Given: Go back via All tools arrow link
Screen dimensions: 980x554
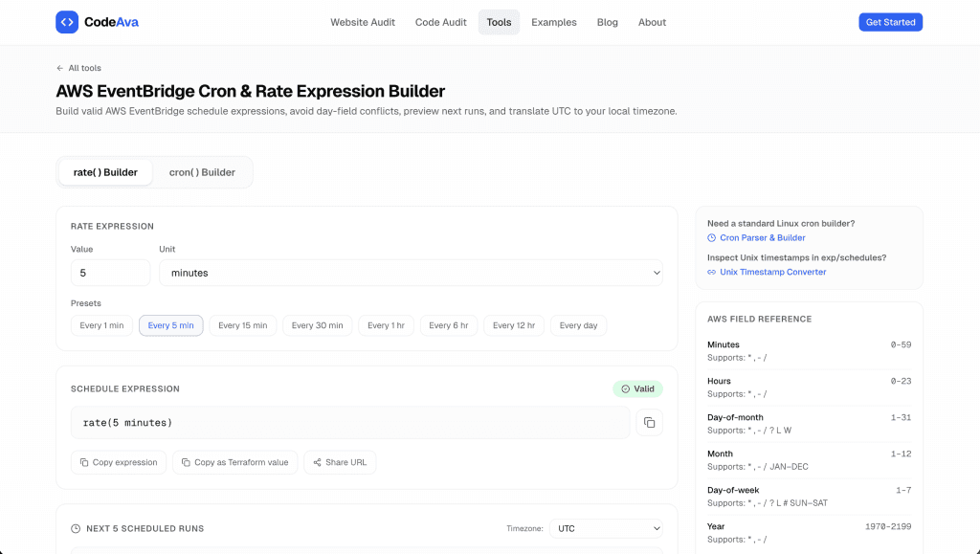Looking at the screenshot, I should pos(78,68).
